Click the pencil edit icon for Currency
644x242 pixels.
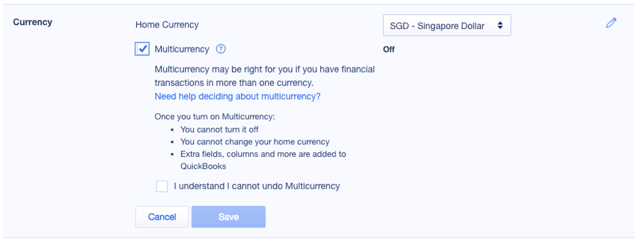pos(611,23)
